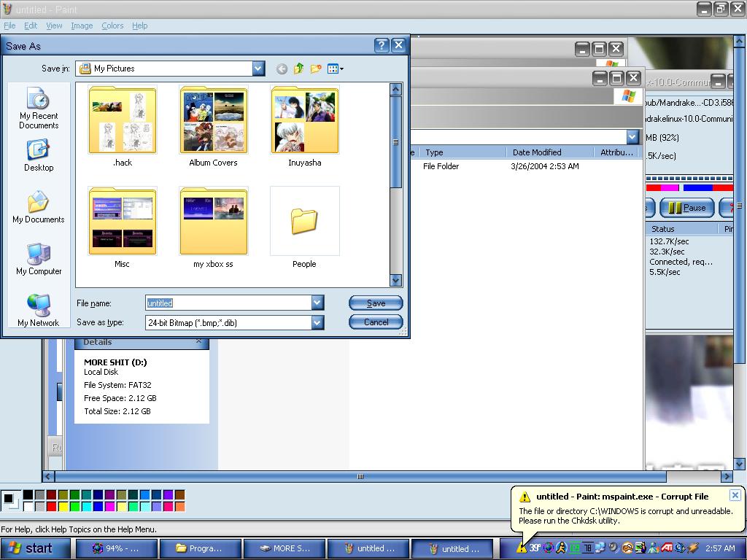
Task: Open the File name dropdown list
Action: point(317,303)
